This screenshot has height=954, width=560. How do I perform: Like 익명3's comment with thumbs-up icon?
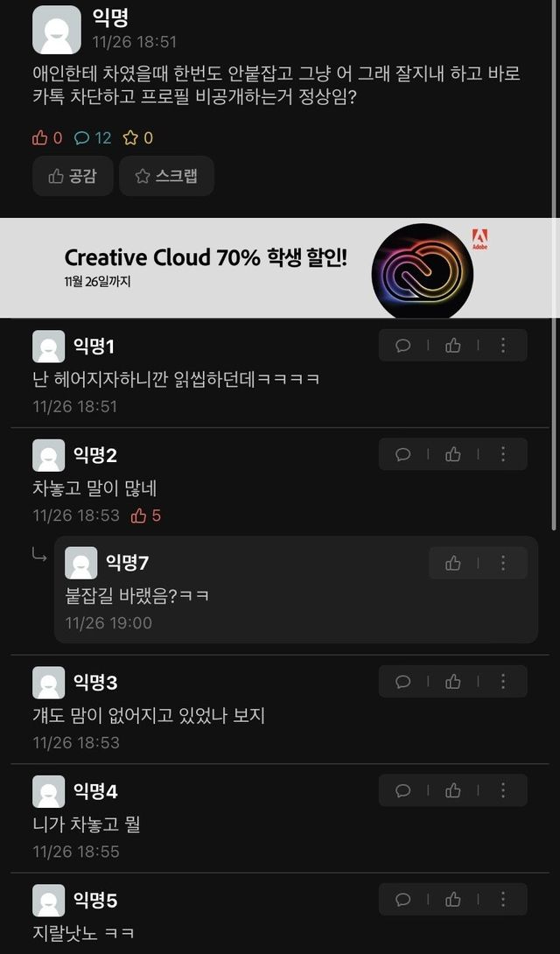click(453, 682)
